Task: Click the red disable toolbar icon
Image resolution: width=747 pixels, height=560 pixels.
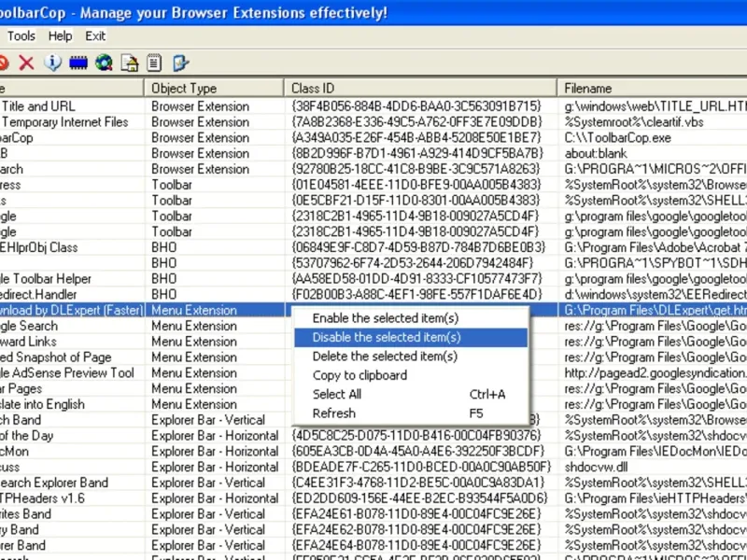Action: [4, 63]
